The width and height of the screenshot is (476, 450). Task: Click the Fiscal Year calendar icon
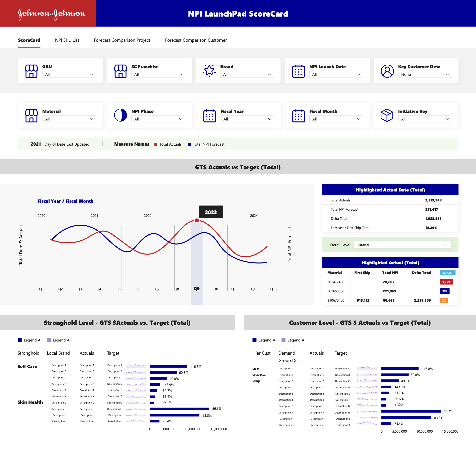(x=209, y=116)
